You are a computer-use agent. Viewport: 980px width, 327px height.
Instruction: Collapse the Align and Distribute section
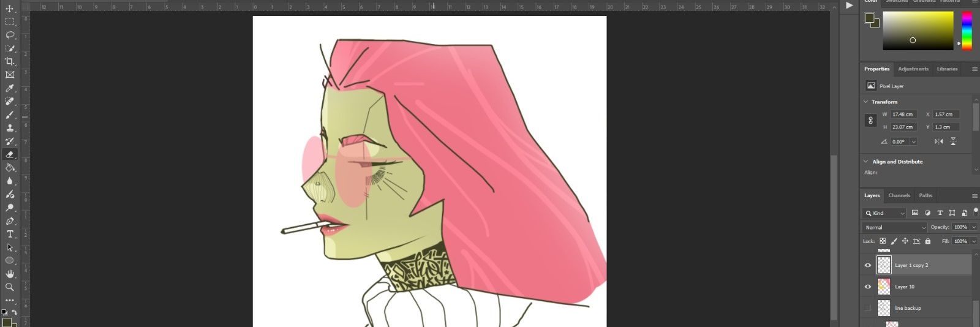[x=865, y=162]
